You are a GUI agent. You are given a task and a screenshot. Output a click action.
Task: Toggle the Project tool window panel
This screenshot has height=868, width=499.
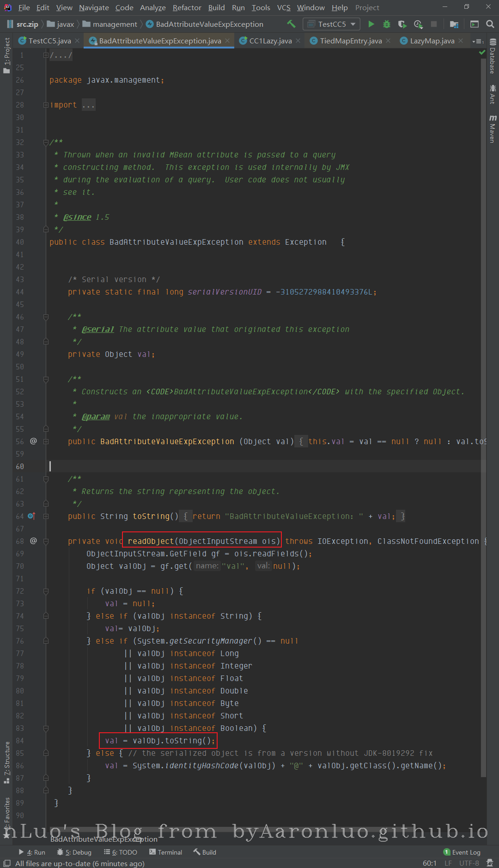6,55
